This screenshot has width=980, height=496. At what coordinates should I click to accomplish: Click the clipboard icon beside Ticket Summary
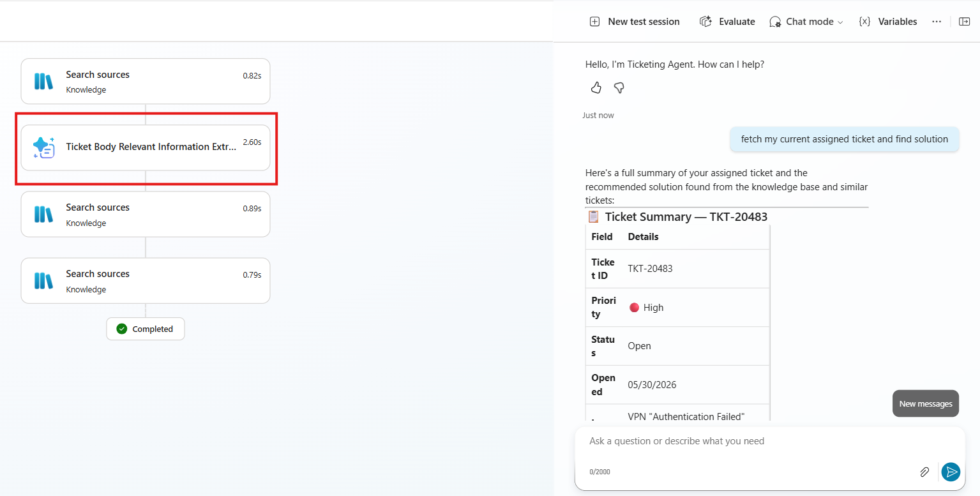point(594,216)
